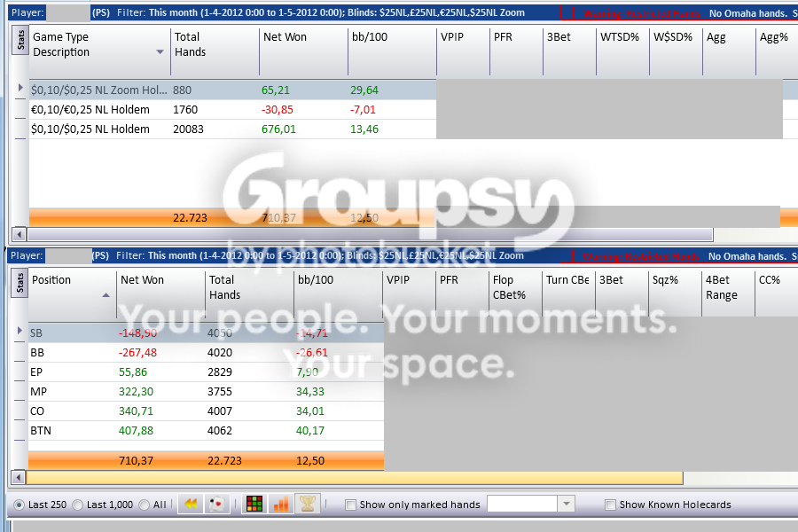798x532 pixels.
Task: Click the CC% column header
Action: [x=777, y=293]
